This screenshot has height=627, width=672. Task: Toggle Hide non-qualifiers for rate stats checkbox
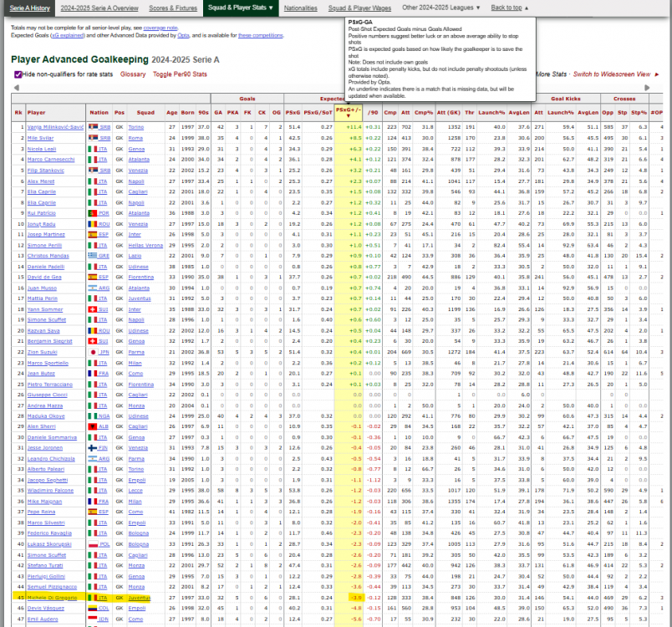(18, 74)
